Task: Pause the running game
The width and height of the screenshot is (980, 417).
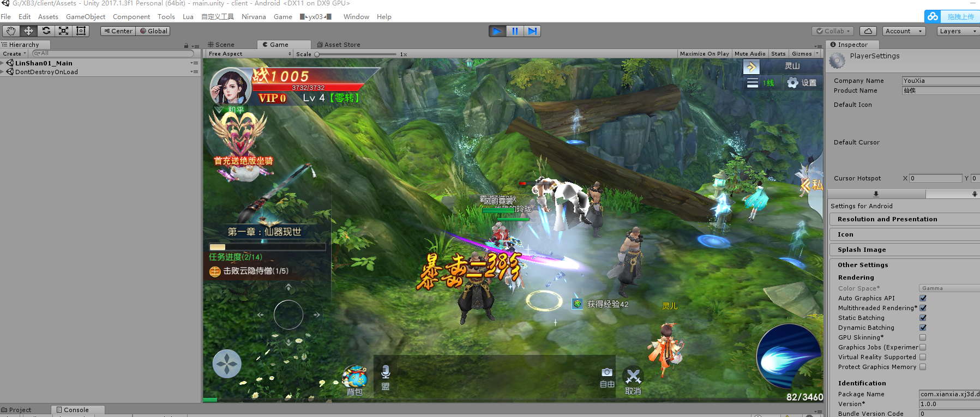Action: click(x=515, y=31)
